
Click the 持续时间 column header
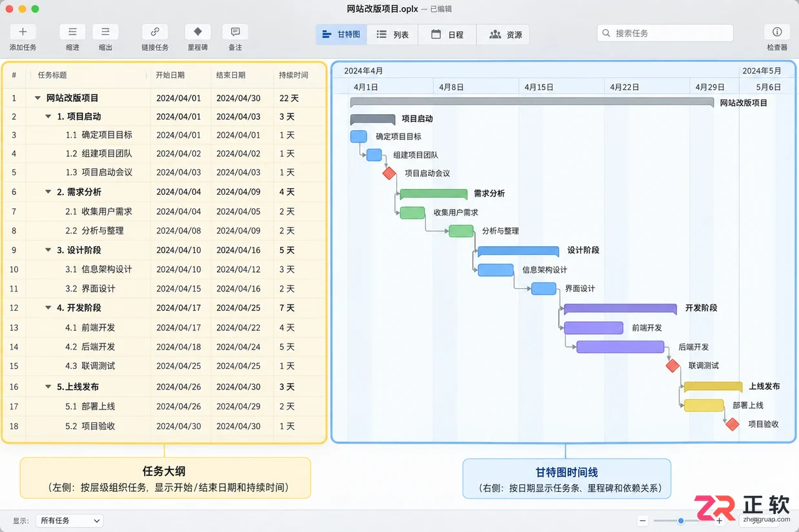[x=294, y=75]
